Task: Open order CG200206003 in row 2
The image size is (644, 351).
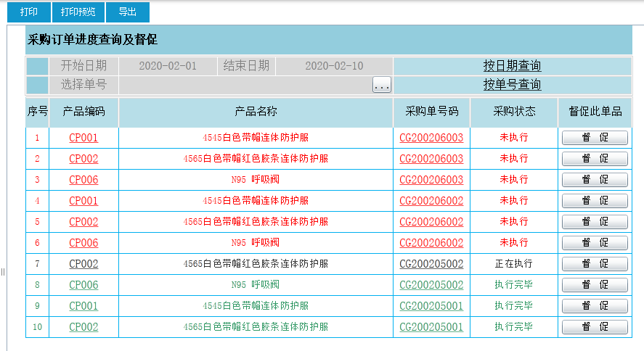Action: [x=431, y=159]
